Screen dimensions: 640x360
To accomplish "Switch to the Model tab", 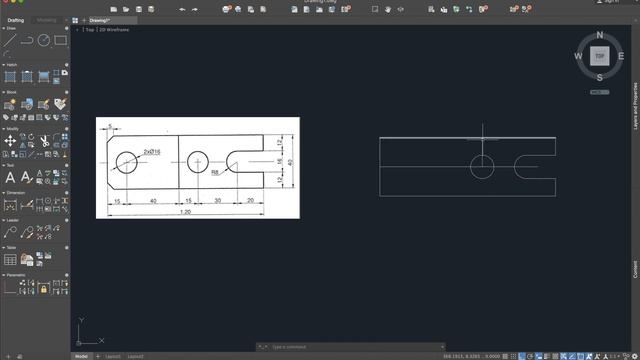I will pyautogui.click(x=81, y=356).
